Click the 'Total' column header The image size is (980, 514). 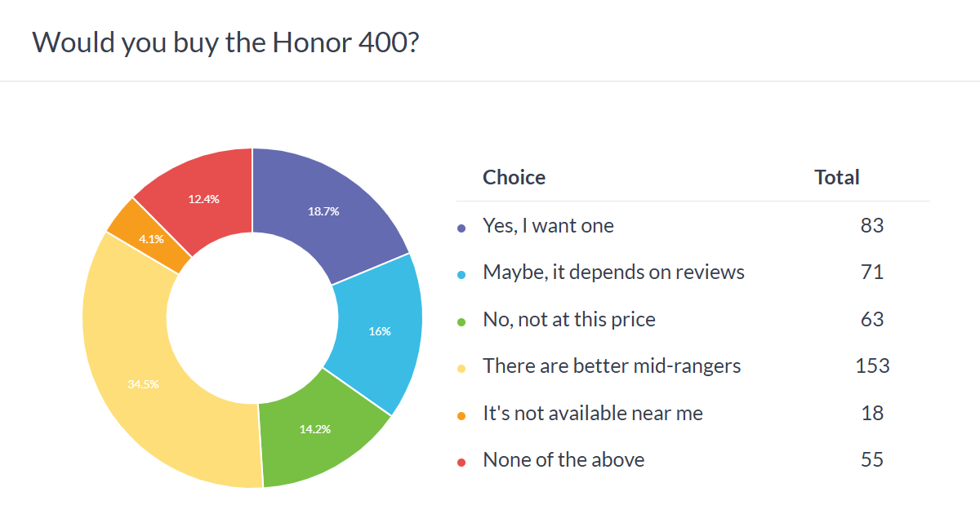point(836,177)
